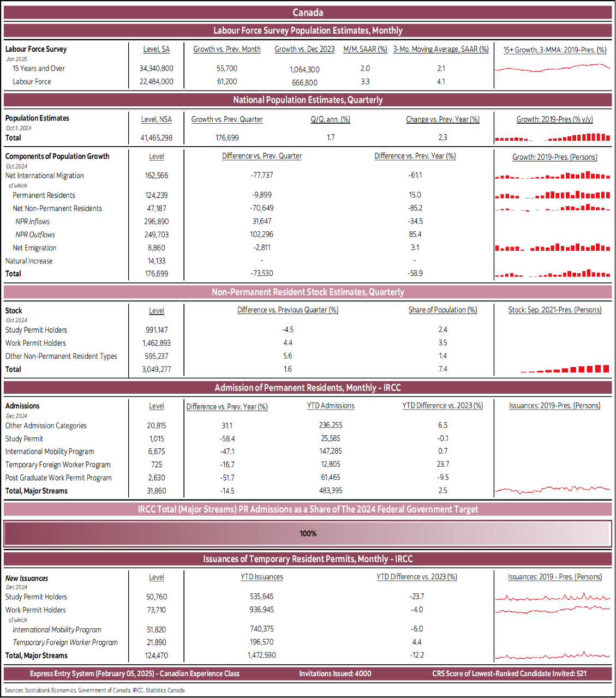The width and height of the screenshot is (616, 698).
Task: Click the Study Permit Holders issuances sparkline
Action: pyautogui.click(x=552, y=597)
